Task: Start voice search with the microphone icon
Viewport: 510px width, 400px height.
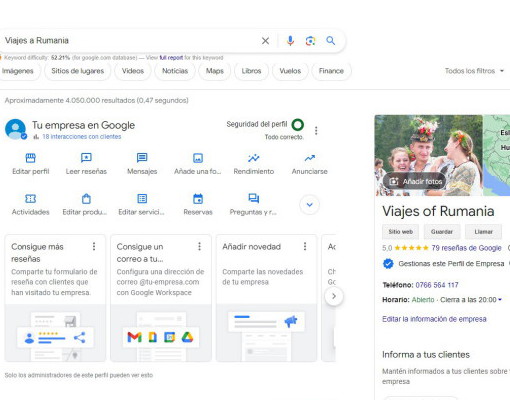Action: (x=290, y=41)
